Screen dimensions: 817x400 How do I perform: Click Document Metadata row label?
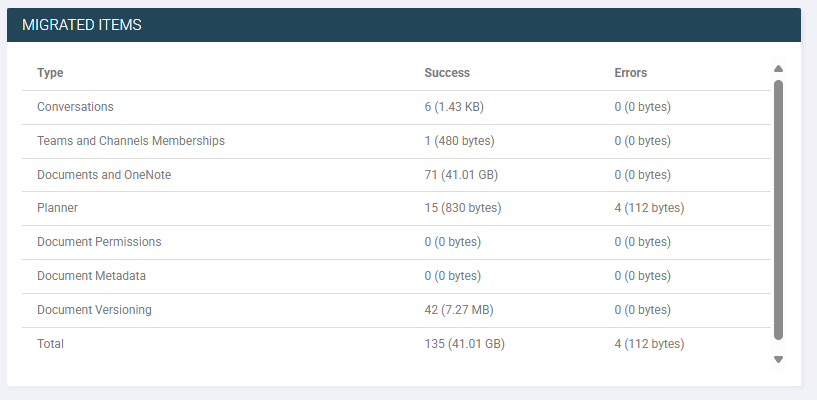click(x=91, y=276)
